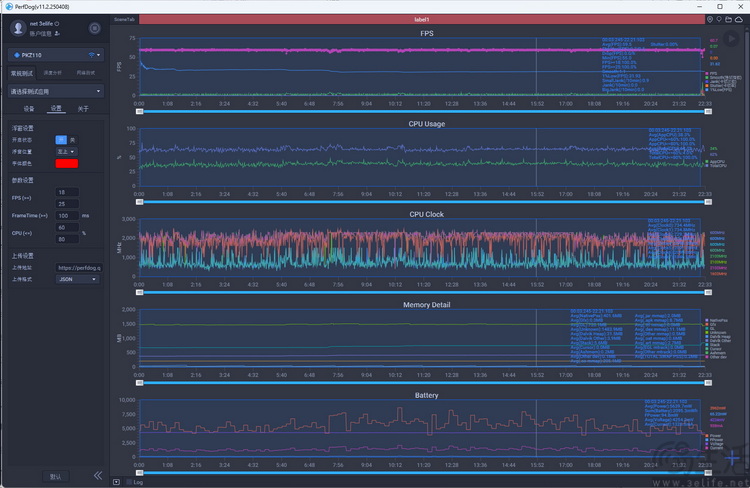Open the folder icon in top bar

coord(728,20)
